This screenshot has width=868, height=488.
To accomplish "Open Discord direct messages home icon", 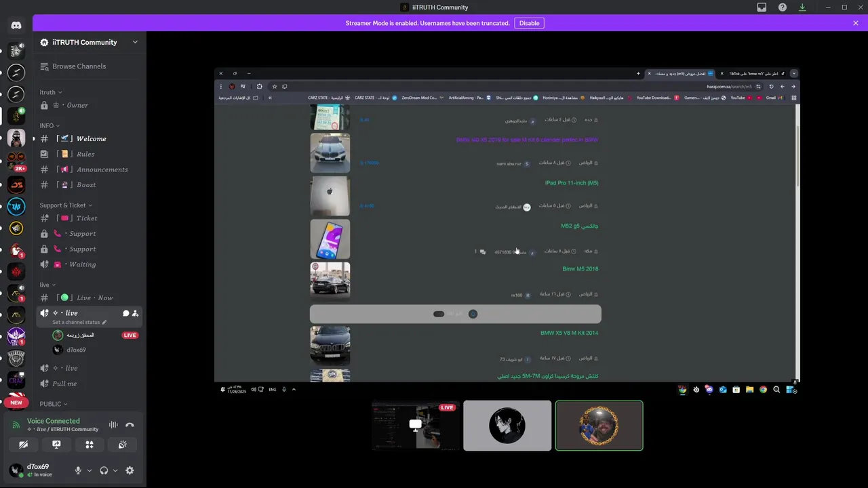I will 16,25.
